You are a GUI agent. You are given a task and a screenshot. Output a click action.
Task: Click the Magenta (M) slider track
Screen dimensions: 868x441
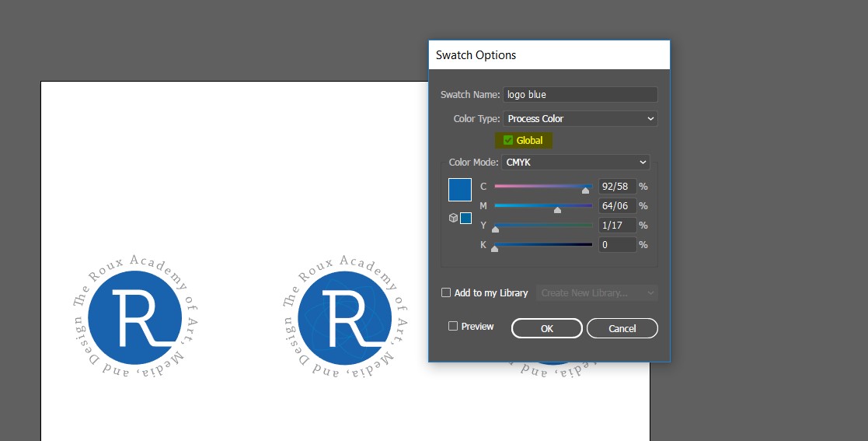click(x=543, y=205)
